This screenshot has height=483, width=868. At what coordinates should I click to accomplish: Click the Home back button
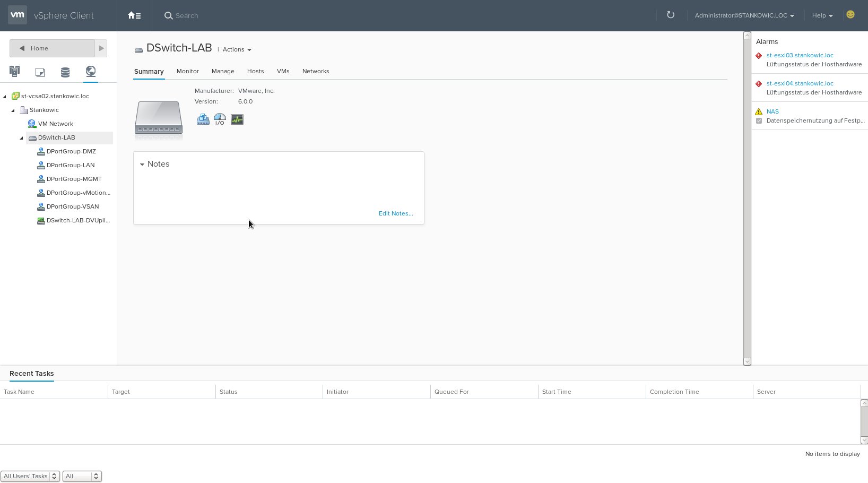52,48
